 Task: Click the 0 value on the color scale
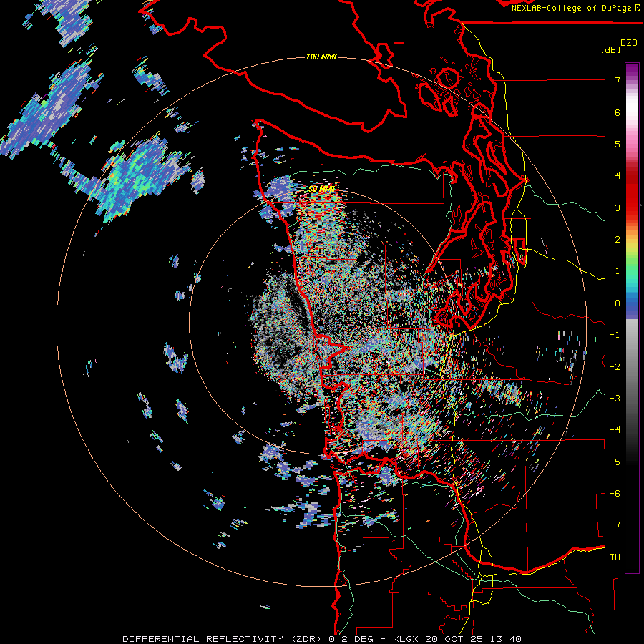point(618,303)
